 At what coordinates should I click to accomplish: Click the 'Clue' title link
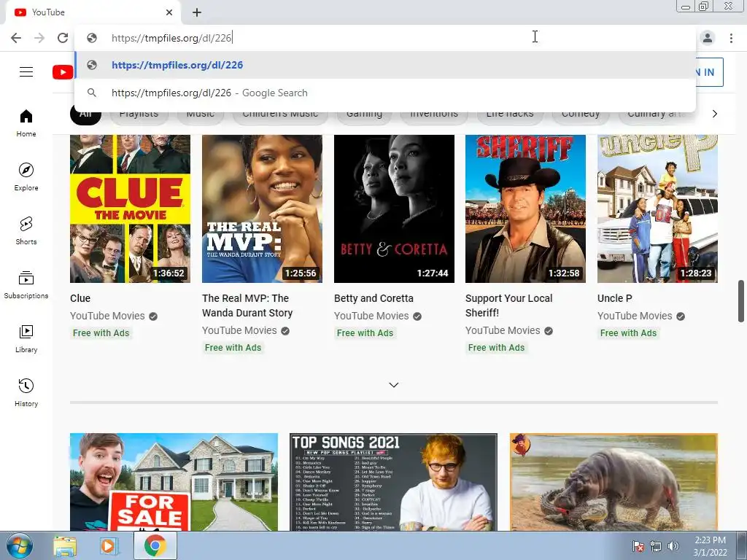pyautogui.click(x=80, y=298)
